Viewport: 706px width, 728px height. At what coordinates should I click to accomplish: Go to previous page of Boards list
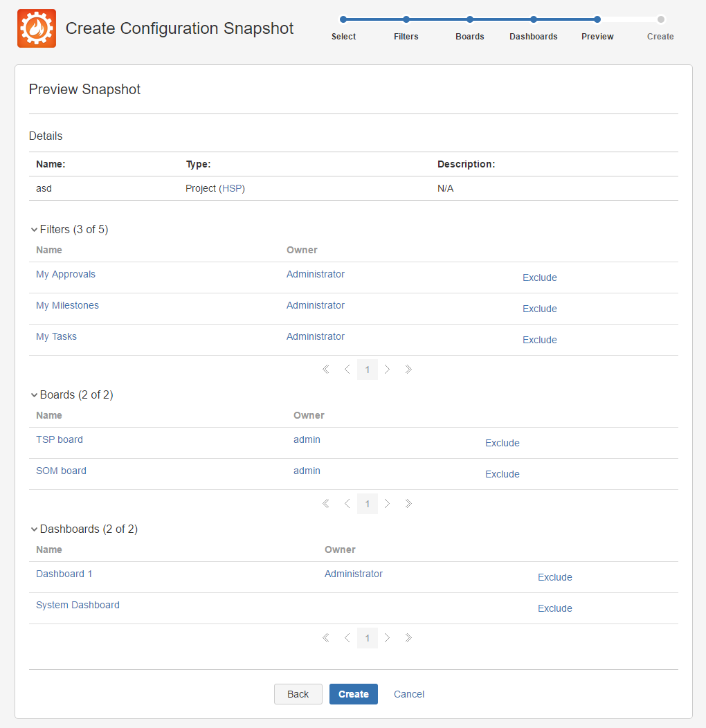click(347, 503)
